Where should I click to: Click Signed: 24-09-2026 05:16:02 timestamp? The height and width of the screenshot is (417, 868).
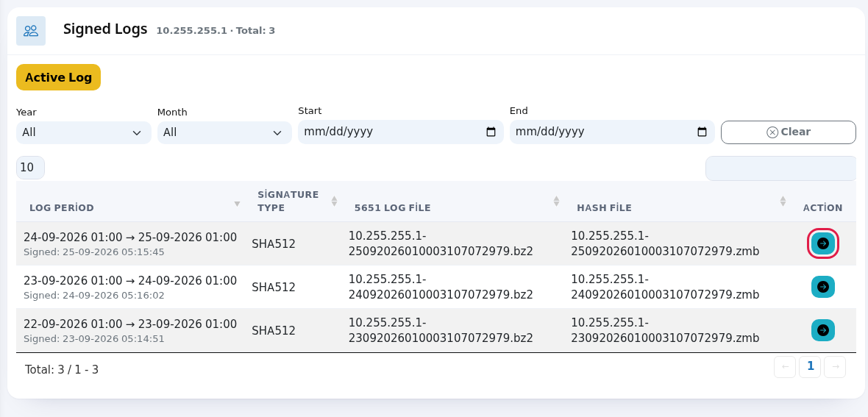point(94,295)
